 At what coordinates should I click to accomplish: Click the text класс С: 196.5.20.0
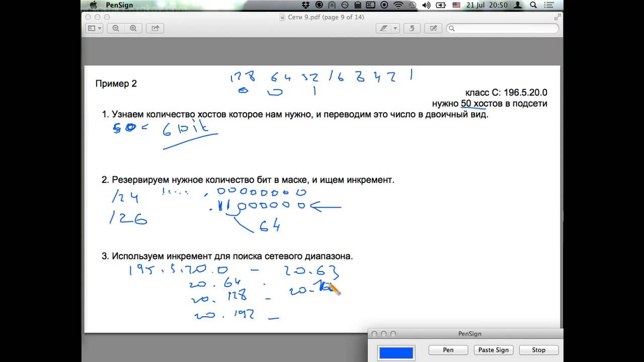[x=506, y=93]
